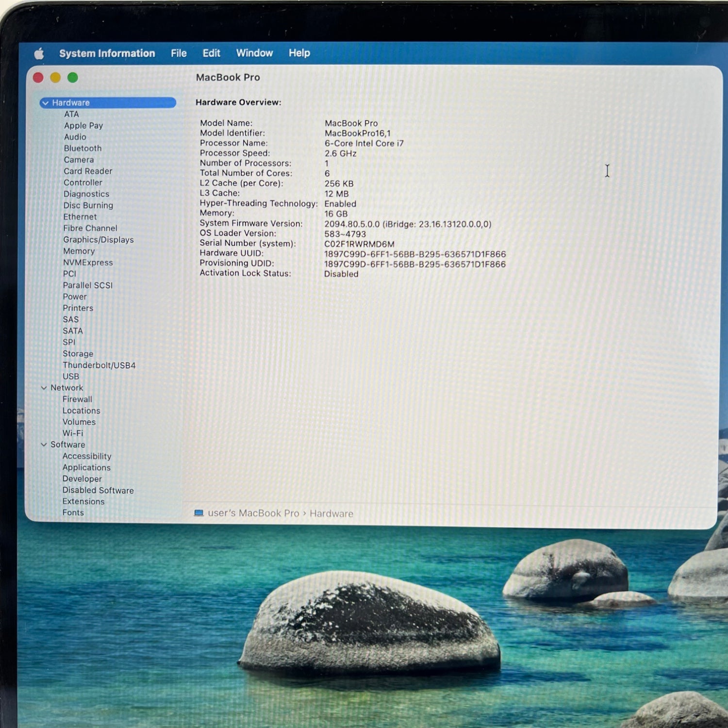The image size is (728, 728).
Task: Click "user's MacBook Pro" in path bar
Action: click(253, 513)
